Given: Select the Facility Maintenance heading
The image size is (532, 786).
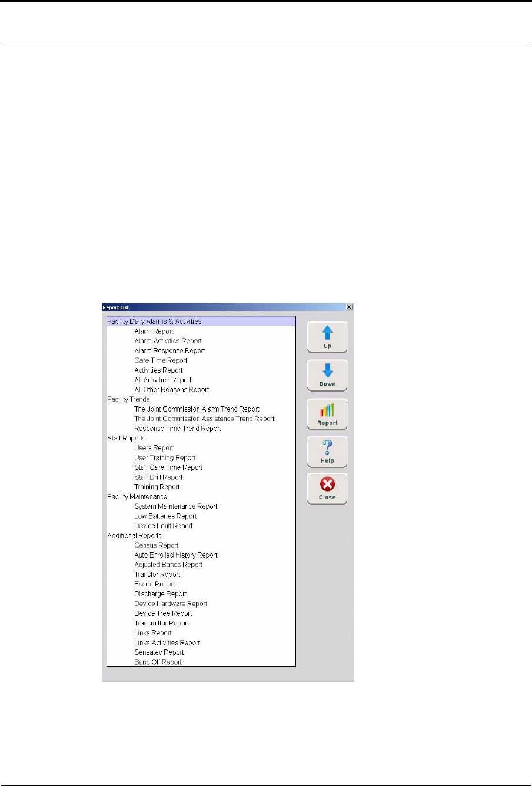Looking at the screenshot, I should (x=137, y=497).
